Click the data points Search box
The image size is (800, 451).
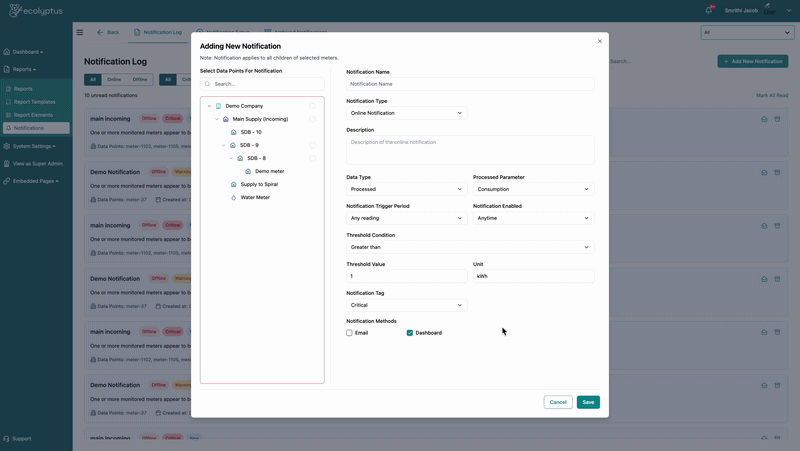coord(262,84)
